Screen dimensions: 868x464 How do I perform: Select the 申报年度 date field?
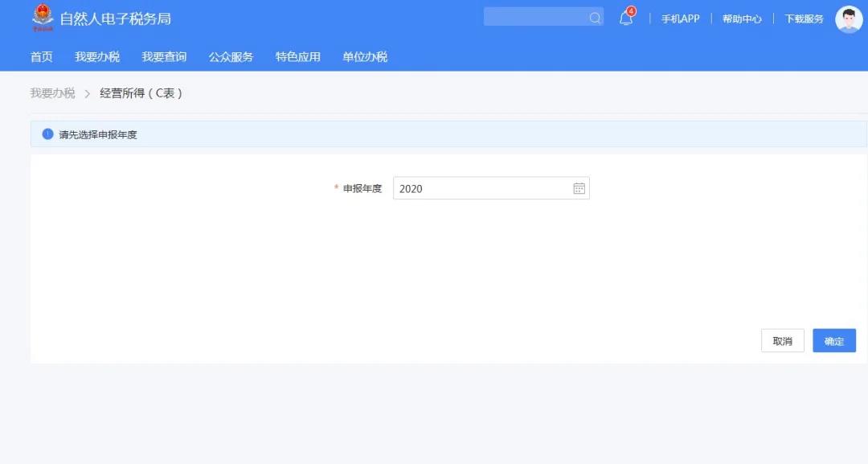pyautogui.click(x=482, y=187)
